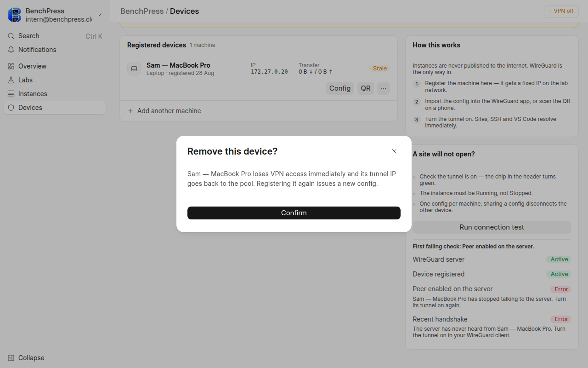588x368 pixels.
Task: Click the First failing check message
Action: click(473, 247)
